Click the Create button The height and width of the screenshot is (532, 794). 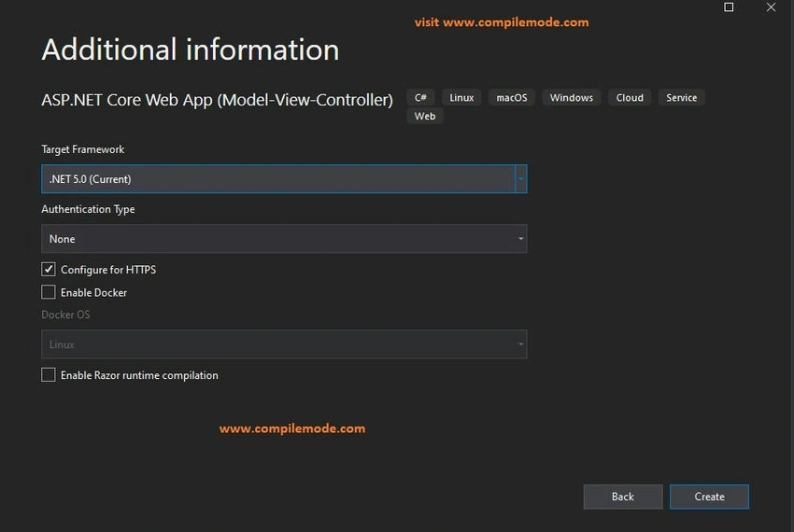pyautogui.click(x=709, y=497)
